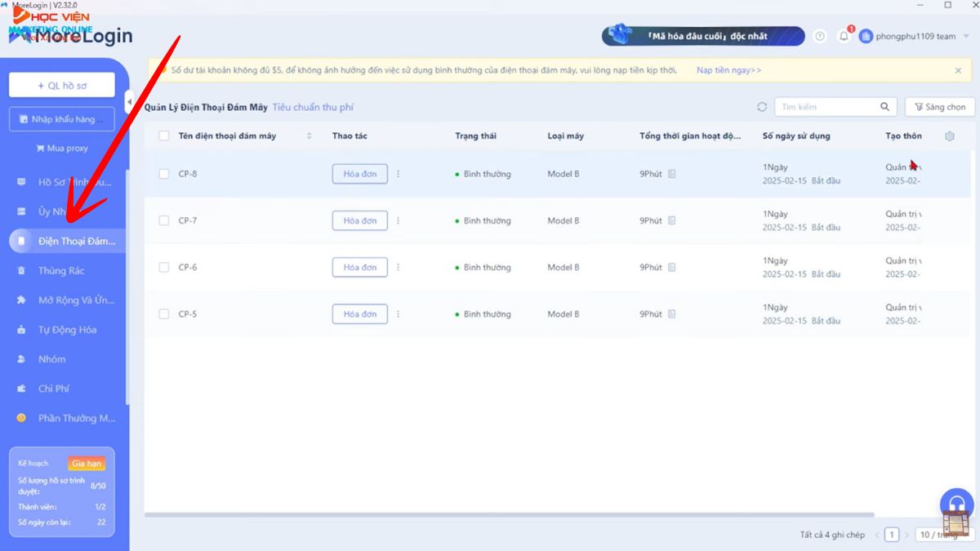Open the Tiêu chuẩn thu phí link
980x551 pixels.
313,107
